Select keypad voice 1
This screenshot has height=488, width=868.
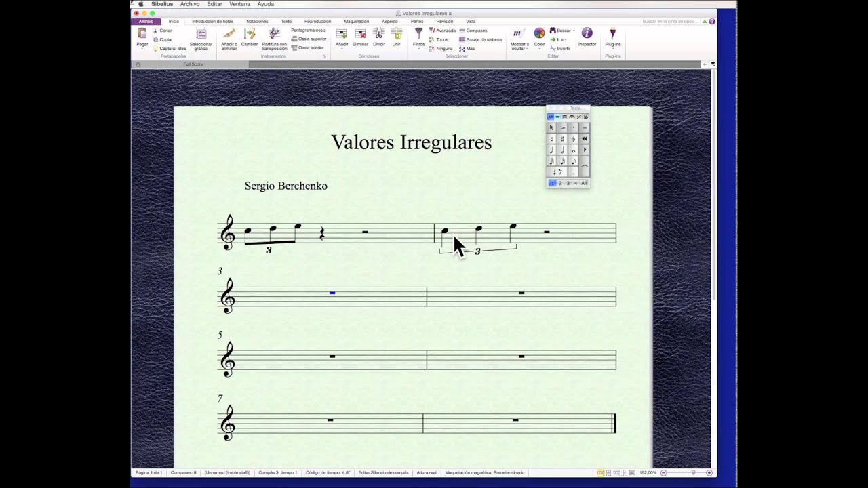click(x=552, y=183)
